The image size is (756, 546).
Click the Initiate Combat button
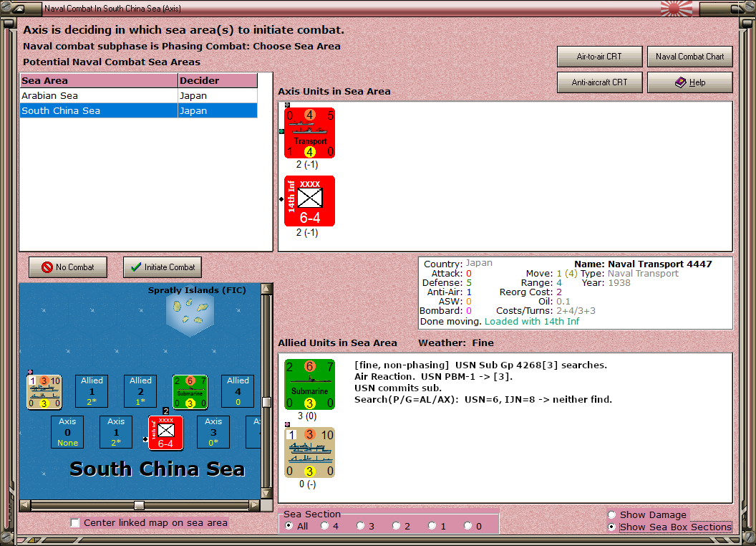(x=163, y=267)
